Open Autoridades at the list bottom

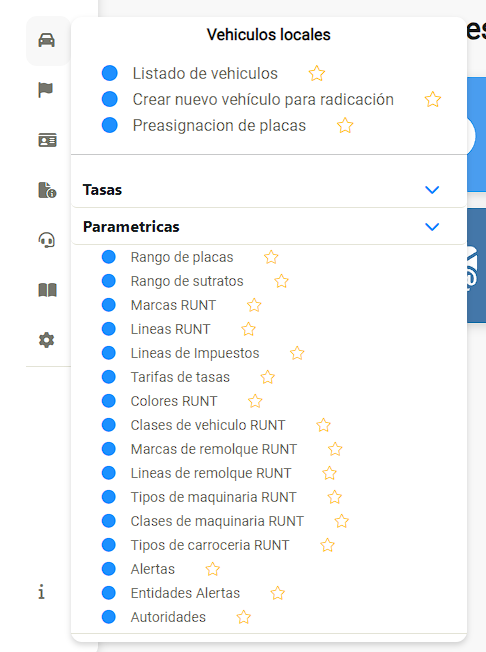coord(168,617)
